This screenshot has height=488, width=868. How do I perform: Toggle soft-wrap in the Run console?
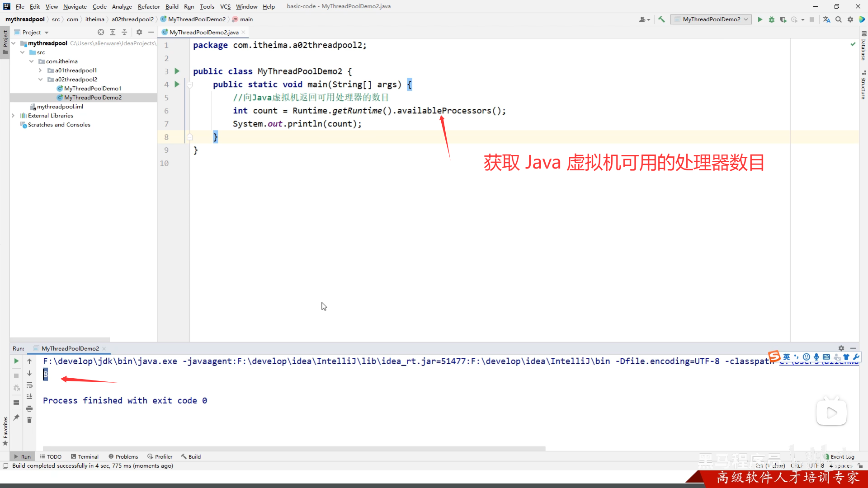29,385
